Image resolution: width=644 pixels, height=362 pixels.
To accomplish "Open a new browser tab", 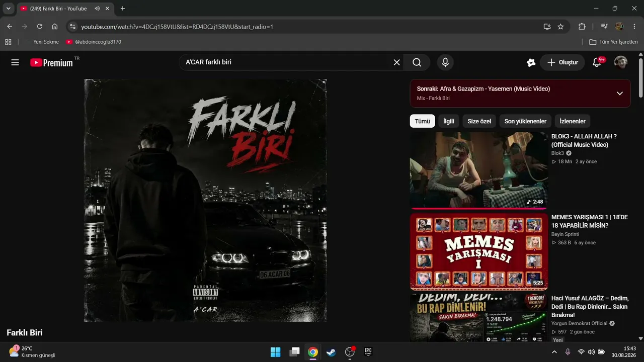I will coord(123,9).
